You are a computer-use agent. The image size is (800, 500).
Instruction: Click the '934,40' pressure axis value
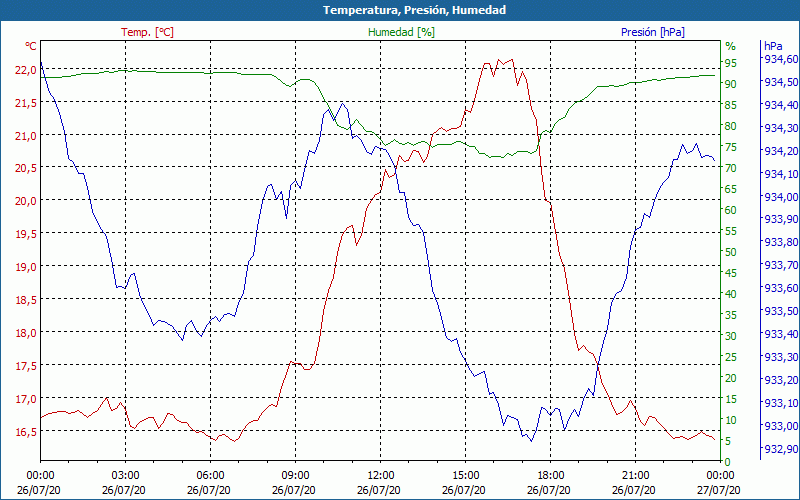[781, 105]
